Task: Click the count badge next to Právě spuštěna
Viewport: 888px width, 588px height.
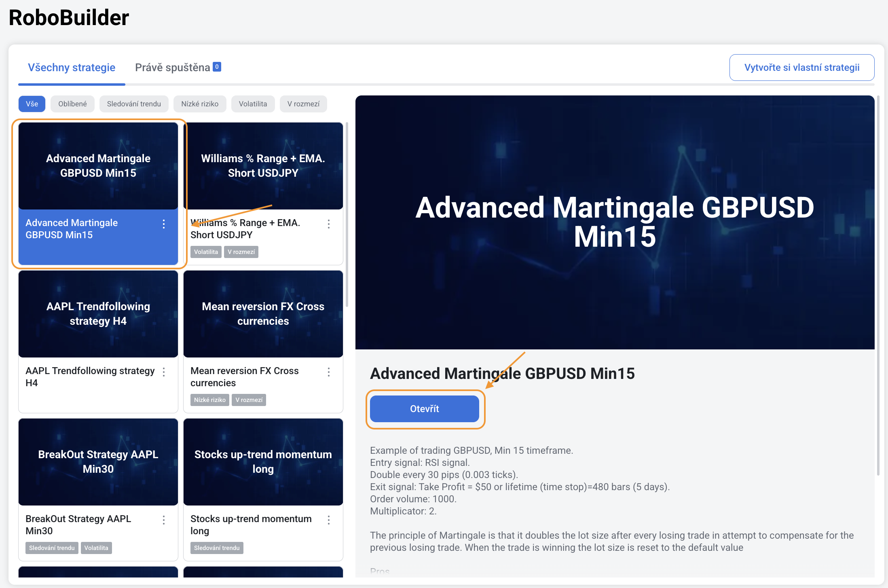Action: 217,67
